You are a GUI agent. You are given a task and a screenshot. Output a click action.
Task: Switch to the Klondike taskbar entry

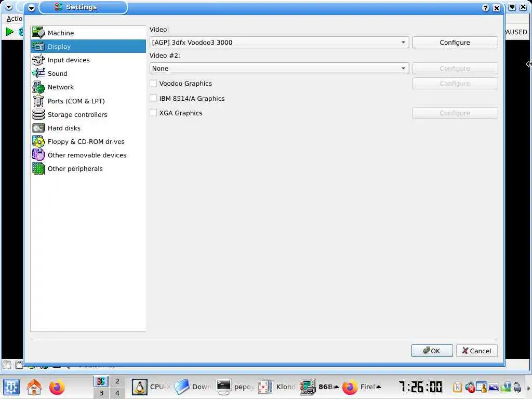click(x=277, y=387)
